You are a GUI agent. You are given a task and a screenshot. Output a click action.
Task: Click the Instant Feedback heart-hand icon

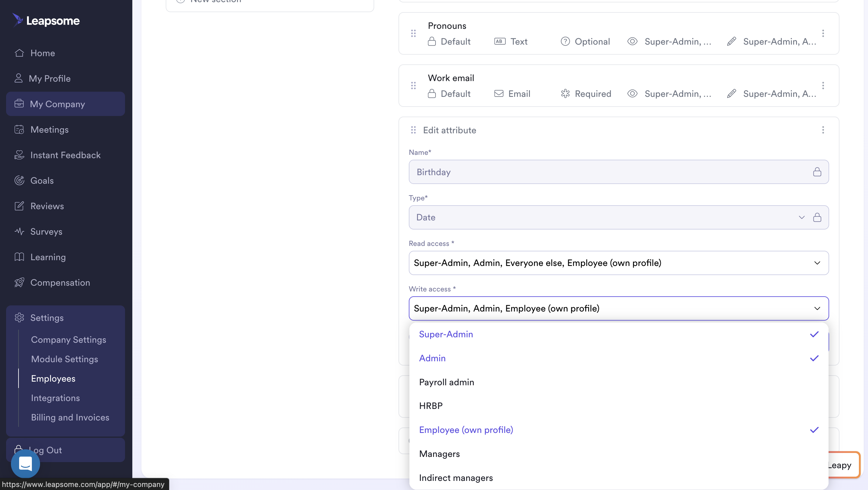(19, 155)
